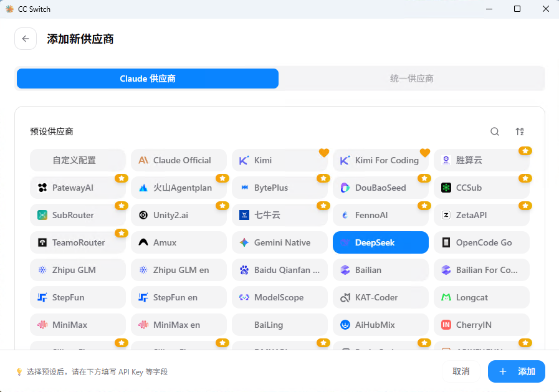559x392 pixels.
Task: Pick TeamoRouter preset
Action: click(x=78, y=242)
